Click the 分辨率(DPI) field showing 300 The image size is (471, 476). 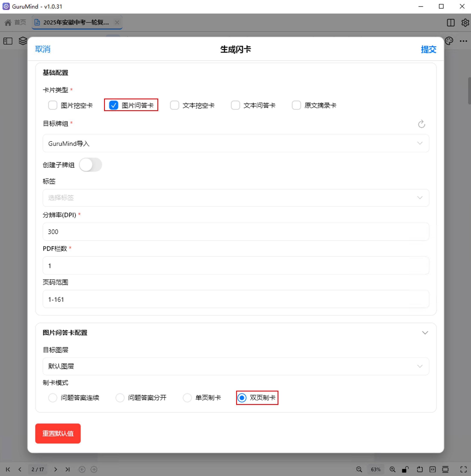coord(236,232)
